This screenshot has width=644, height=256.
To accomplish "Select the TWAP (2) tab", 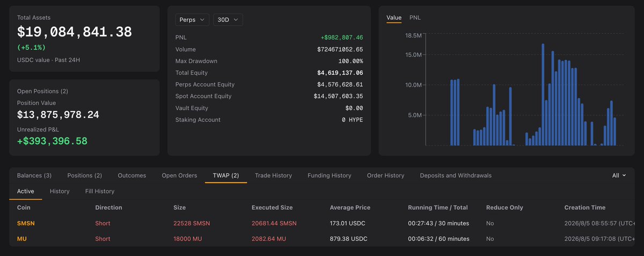I will pyautogui.click(x=226, y=175).
